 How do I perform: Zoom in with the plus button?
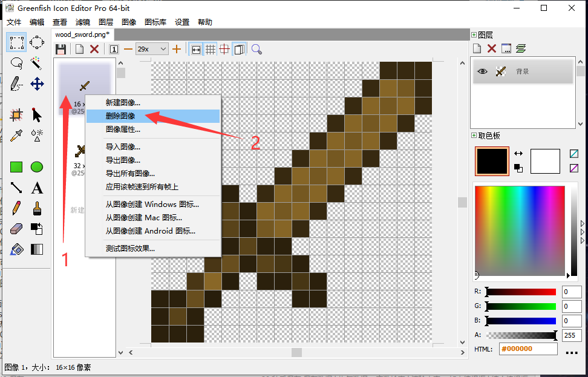[177, 49]
